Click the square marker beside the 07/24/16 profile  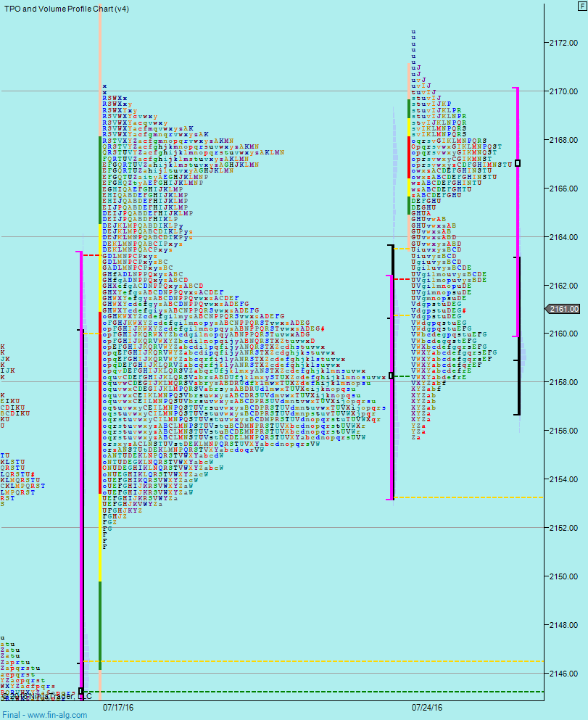[392, 376]
